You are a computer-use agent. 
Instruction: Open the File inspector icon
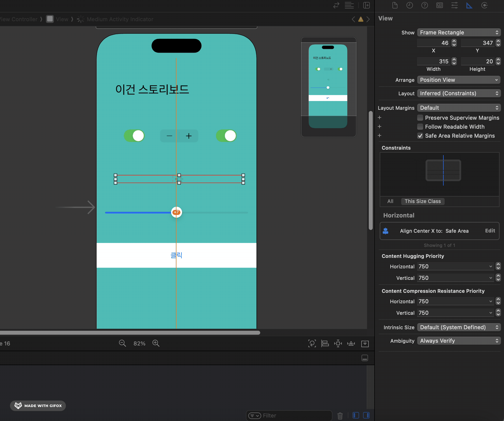[395, 5]
